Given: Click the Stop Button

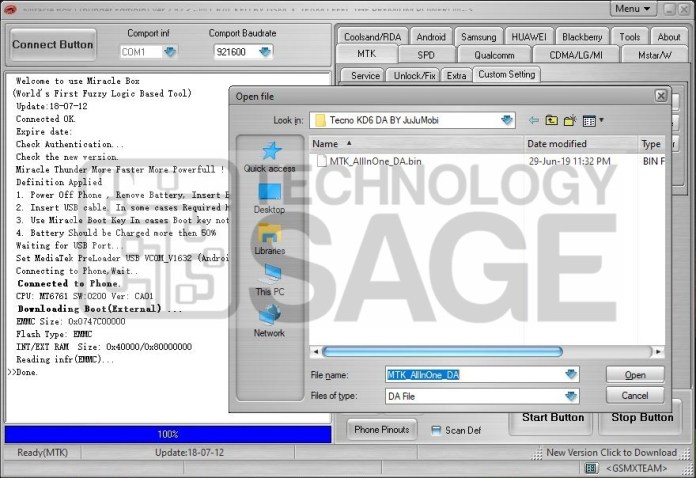Looking at the screenshot, I should (x=642, y=418).
